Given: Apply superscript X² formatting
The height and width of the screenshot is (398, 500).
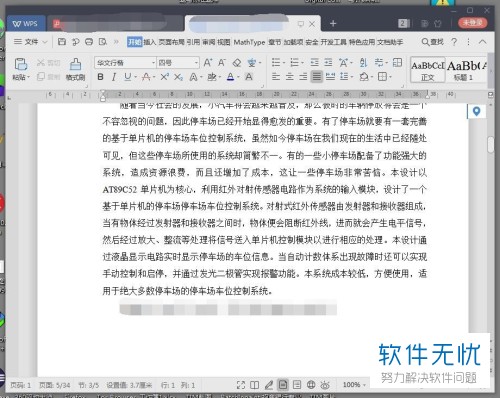Looking at the screenshot, I should [164, 77].
